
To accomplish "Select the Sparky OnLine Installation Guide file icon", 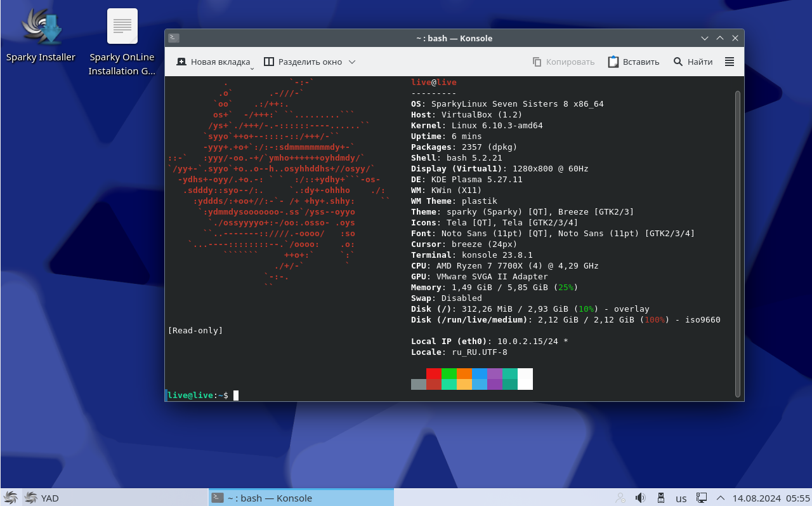I will tap(122, 43).
